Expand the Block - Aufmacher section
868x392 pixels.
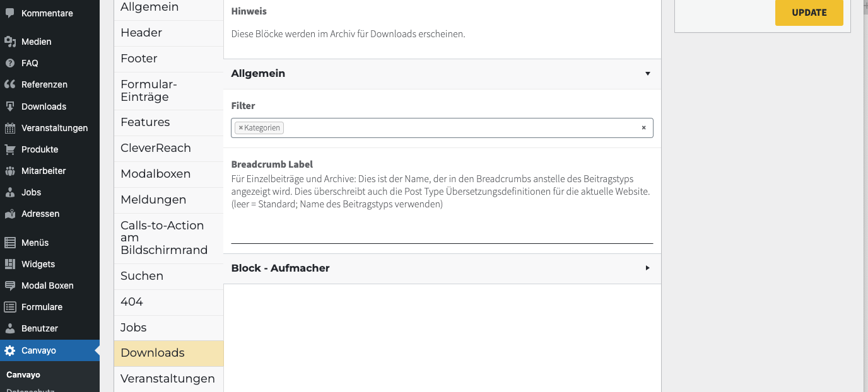647,268
